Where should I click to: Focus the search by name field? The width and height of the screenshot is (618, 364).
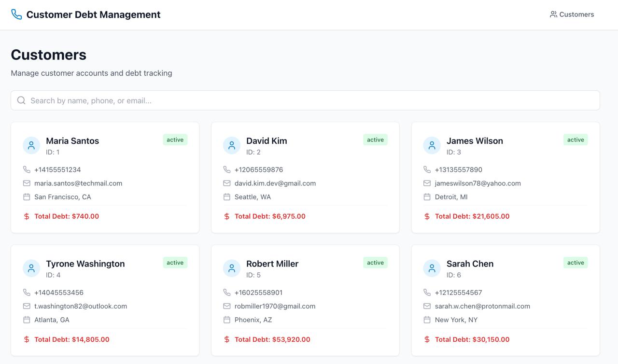(305, 100)
